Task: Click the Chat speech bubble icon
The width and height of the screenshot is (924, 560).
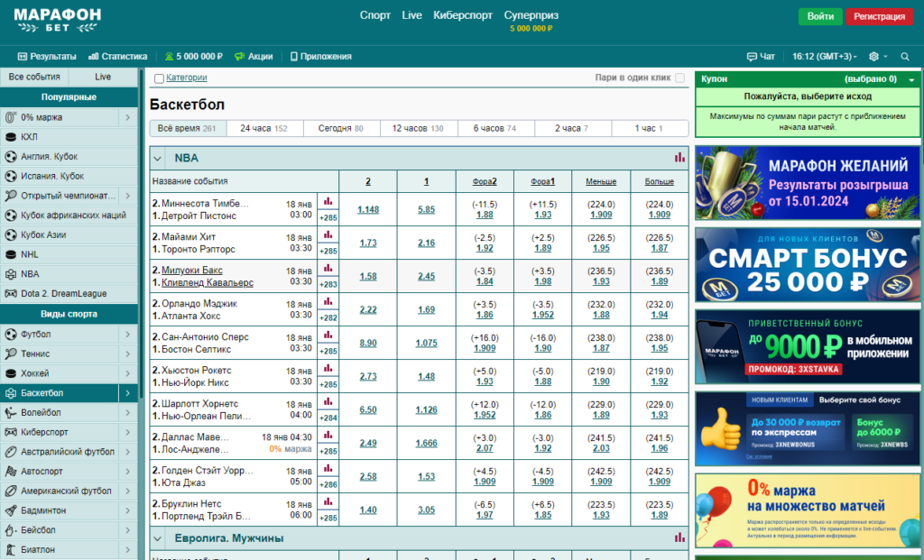Action: 752,57
